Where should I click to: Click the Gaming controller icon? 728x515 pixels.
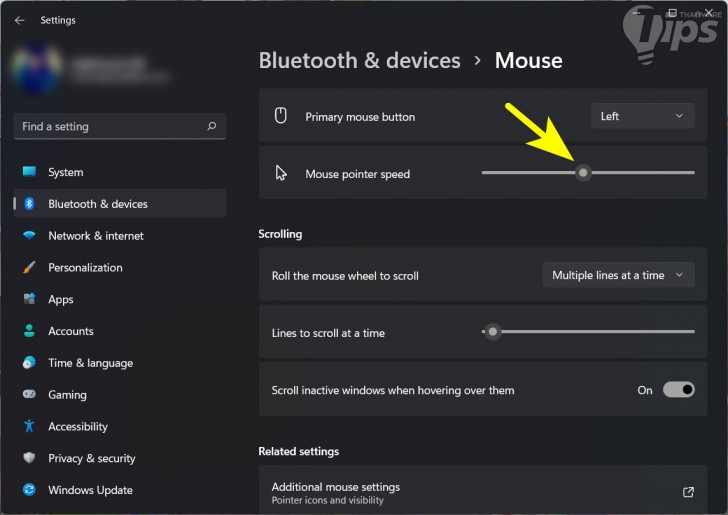29,394
